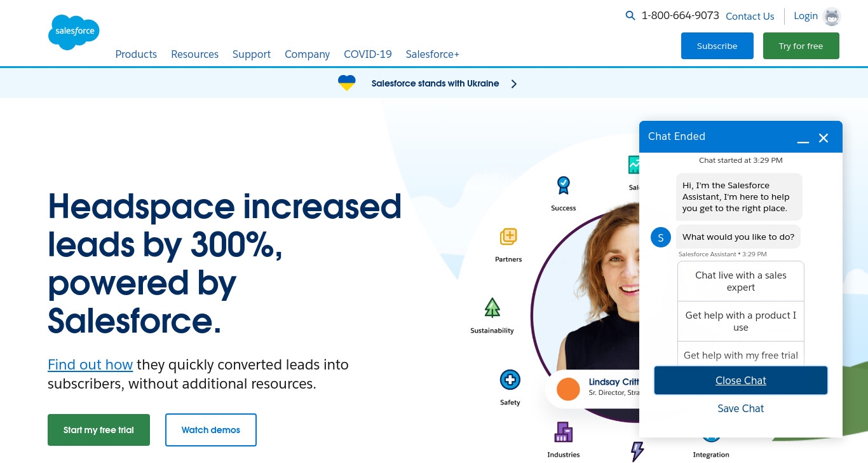Click the Start my free trial button
Image resolution: width=868 pixels, height=463 pixels.
(x=98, y=430)
